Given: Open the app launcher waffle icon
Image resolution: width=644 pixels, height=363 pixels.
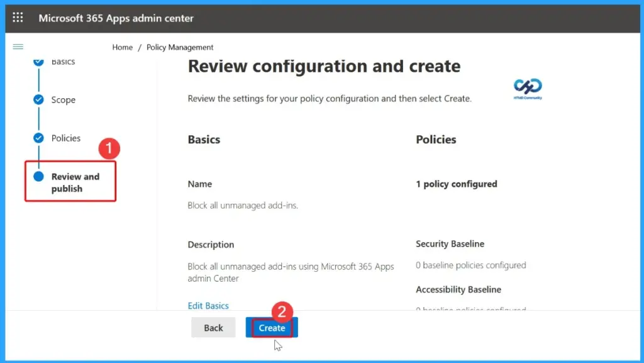Looking at the screenshot, I should (18, 17).
